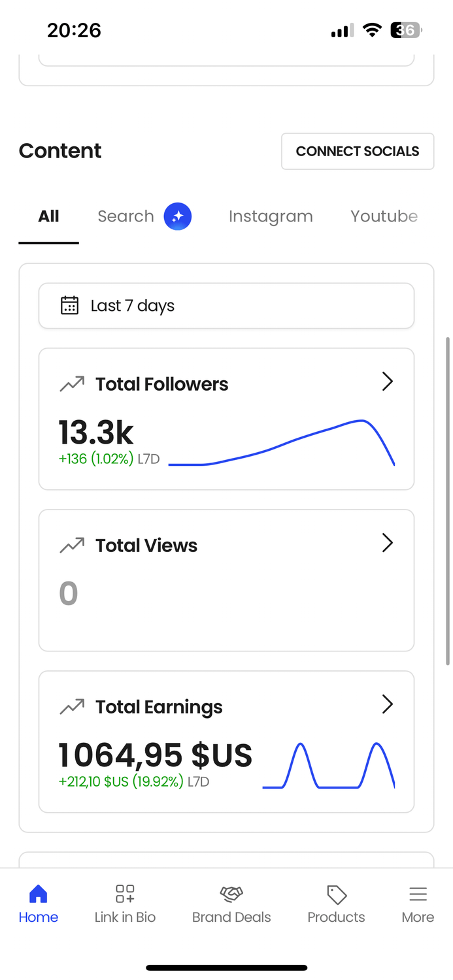Screen dimensions: 453x980
Task: Expand Total Earnings with chevron arrow
Action: coord(388,704)
